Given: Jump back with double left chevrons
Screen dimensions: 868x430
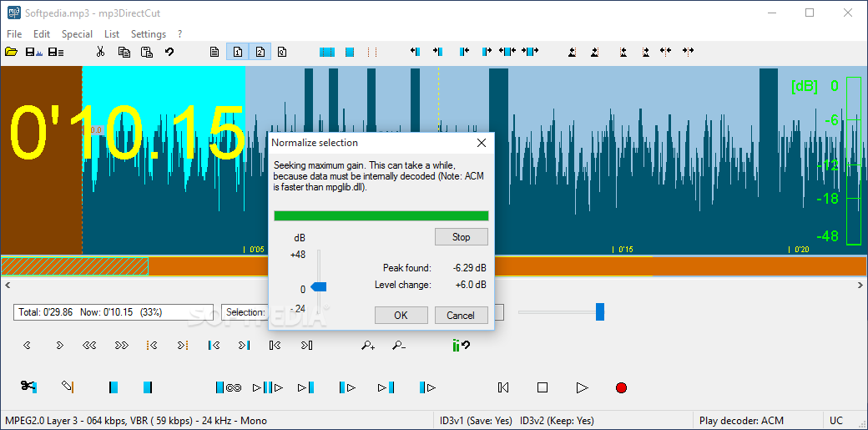Looking at the screenshot, I should [89, 345].
